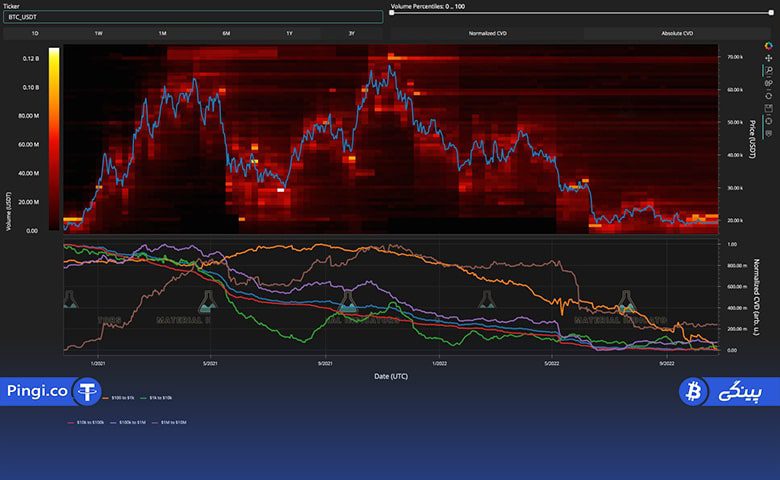
Task: Click the '400.00 m' CVD axis label
Action: coord(737,308)
